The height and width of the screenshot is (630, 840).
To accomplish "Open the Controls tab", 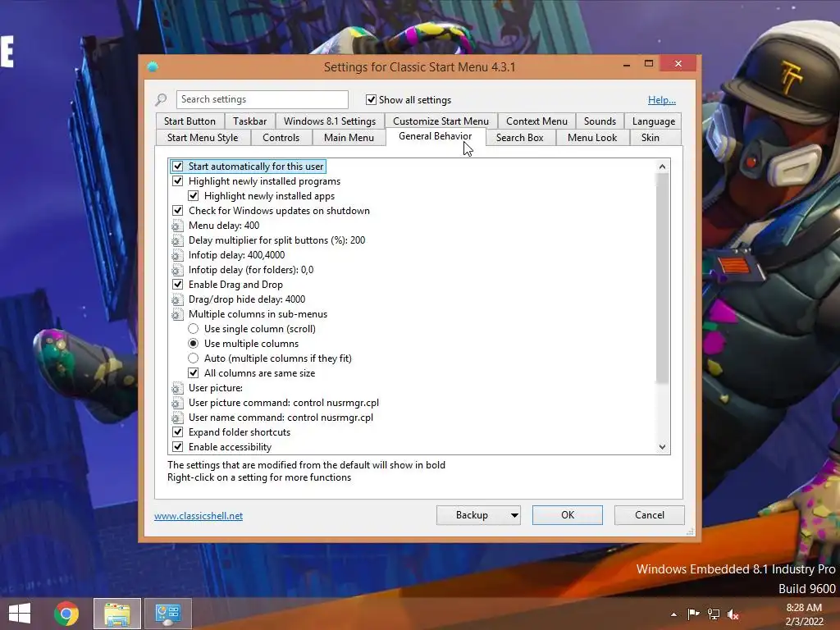I will 281,138.
